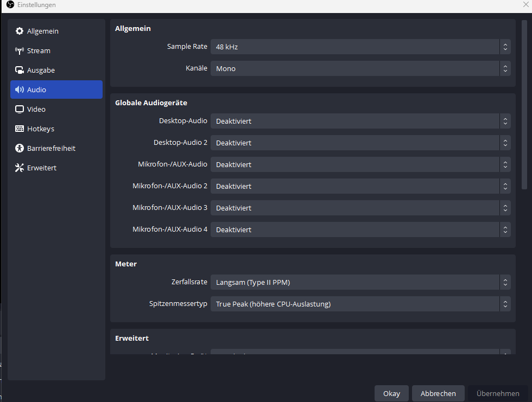Click the Stream antenna icon
The width and height of the screenshot is (532, 402).
pos(20,51)
